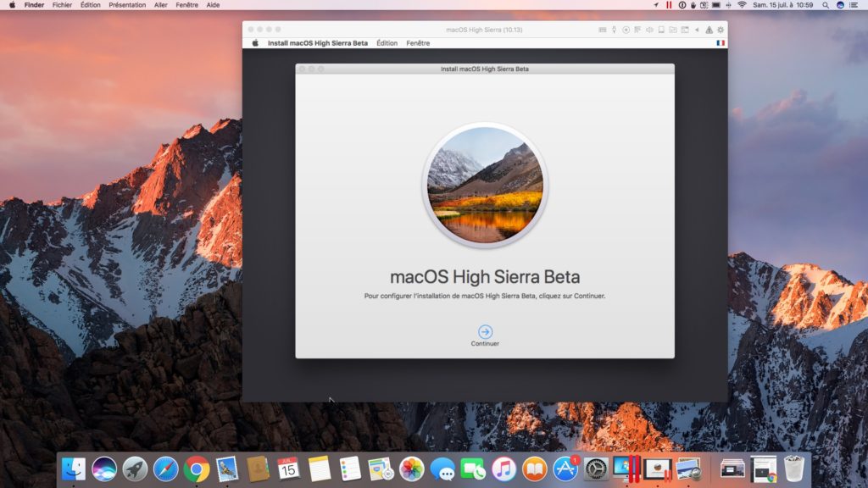Open minimized window thumbnail beside Preview in Dock

(x=732, y=469)
